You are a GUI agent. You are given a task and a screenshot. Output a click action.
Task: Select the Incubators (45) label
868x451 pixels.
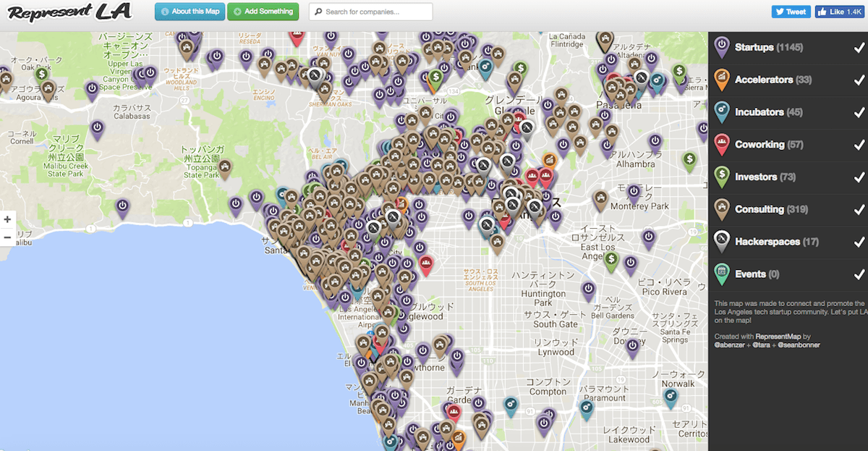click(769, 112)
